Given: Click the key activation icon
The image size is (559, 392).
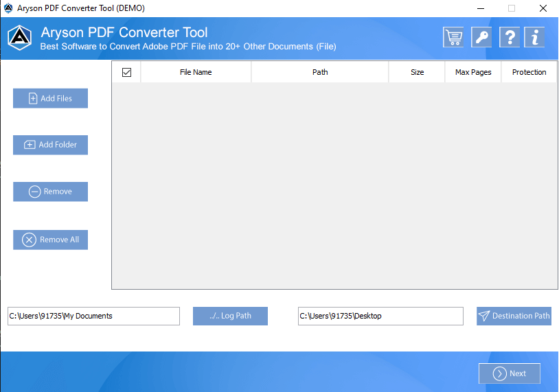Looking at the screenshot, I should click(481, 37).
